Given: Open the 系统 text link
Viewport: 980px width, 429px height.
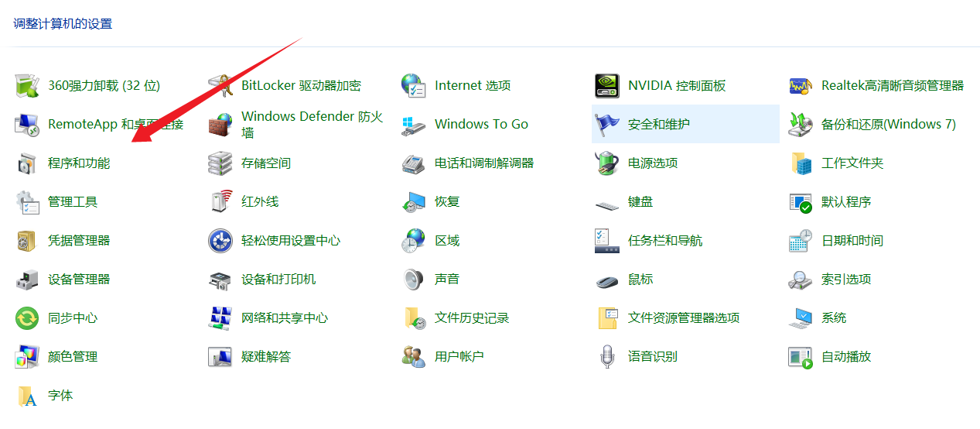Looking at the screenshot, I should (x=834, y=317).
